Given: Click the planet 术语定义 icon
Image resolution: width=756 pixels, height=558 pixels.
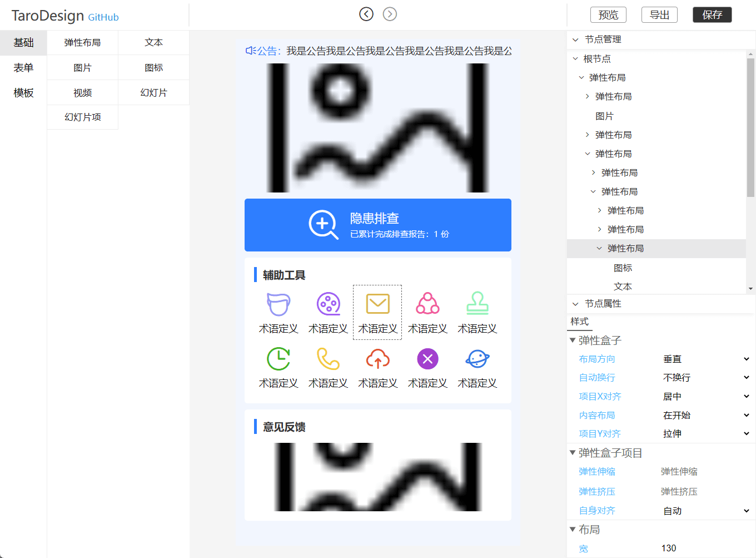Looking at the screenshot, I should pos(478,359).
